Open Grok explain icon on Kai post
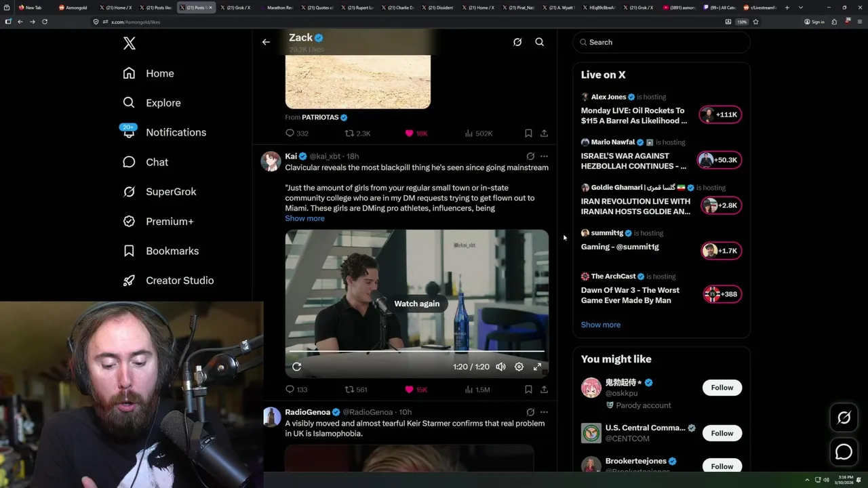This screenshot has width=868, height=488. (530, 157)
